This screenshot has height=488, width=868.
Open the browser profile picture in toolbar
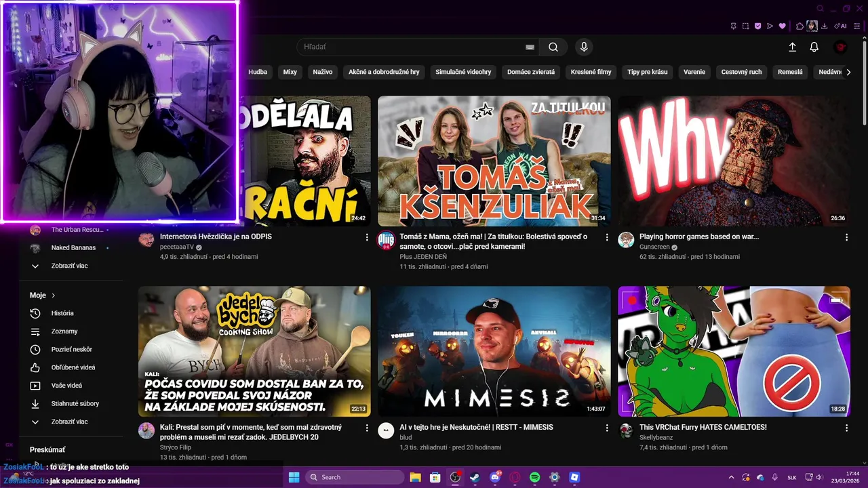[x=812, y=26]
